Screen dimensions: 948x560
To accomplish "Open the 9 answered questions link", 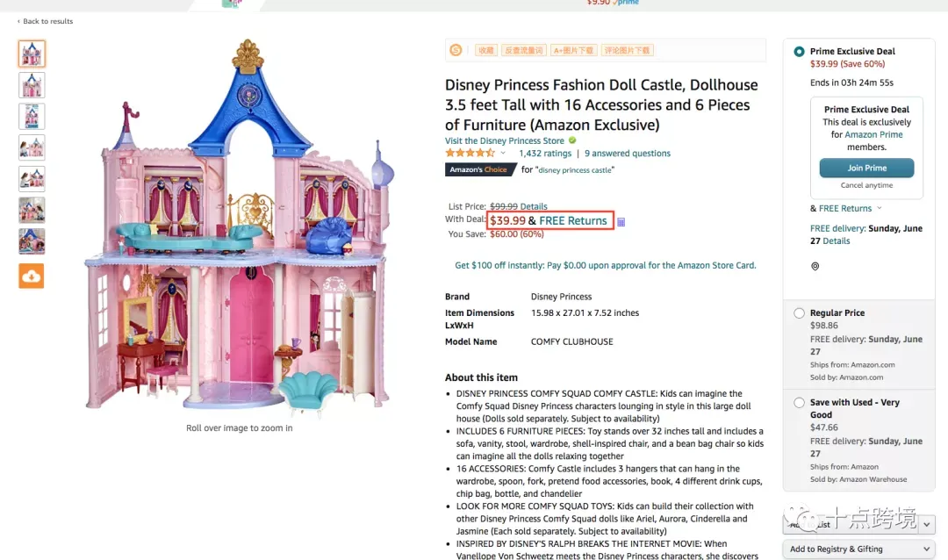I will [x=627, y=154].
